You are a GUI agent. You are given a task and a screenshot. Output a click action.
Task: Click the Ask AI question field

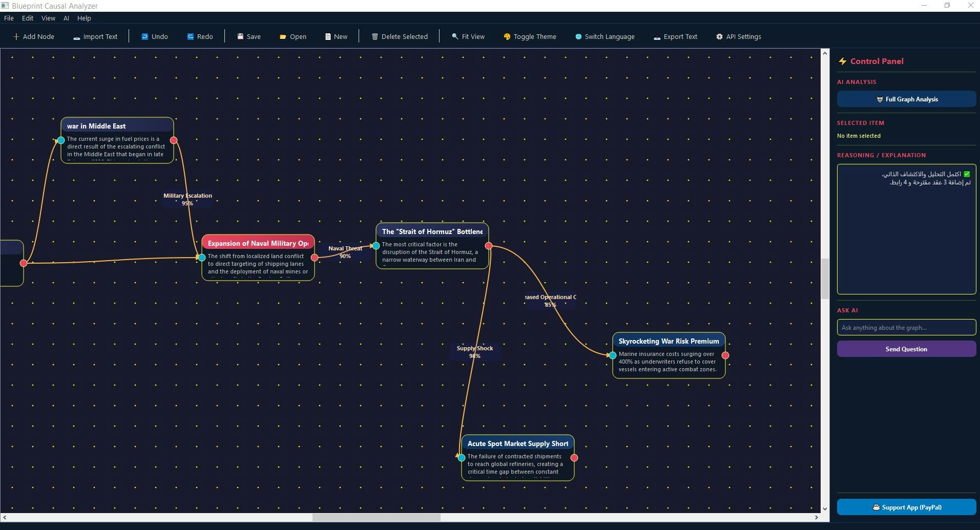point(906,327)
